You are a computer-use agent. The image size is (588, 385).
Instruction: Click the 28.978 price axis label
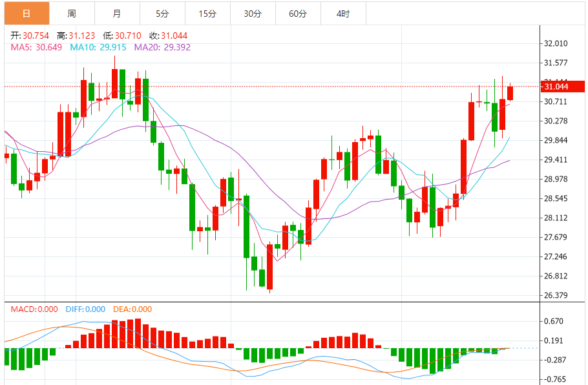pos(556,179)
